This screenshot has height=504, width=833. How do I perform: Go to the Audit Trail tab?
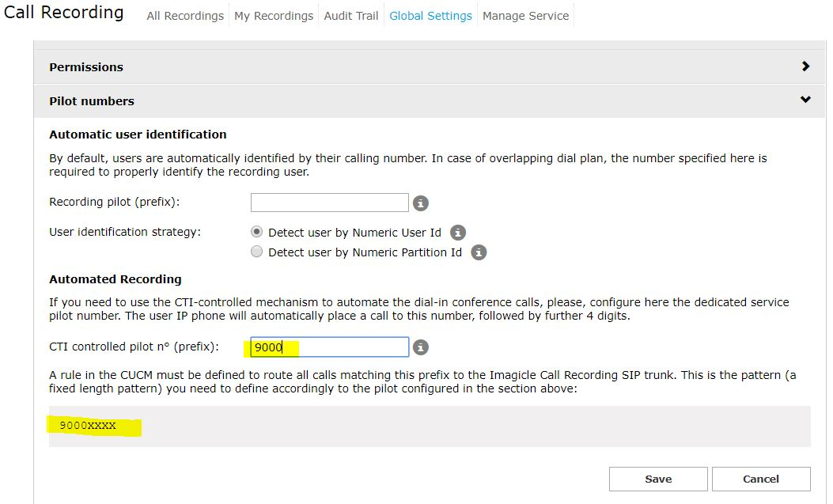350,16
